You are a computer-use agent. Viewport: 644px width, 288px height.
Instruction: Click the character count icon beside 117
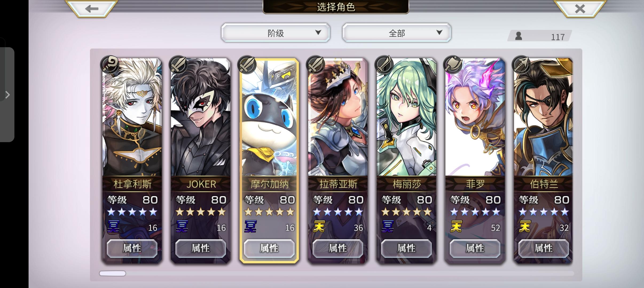pos(518,36)
